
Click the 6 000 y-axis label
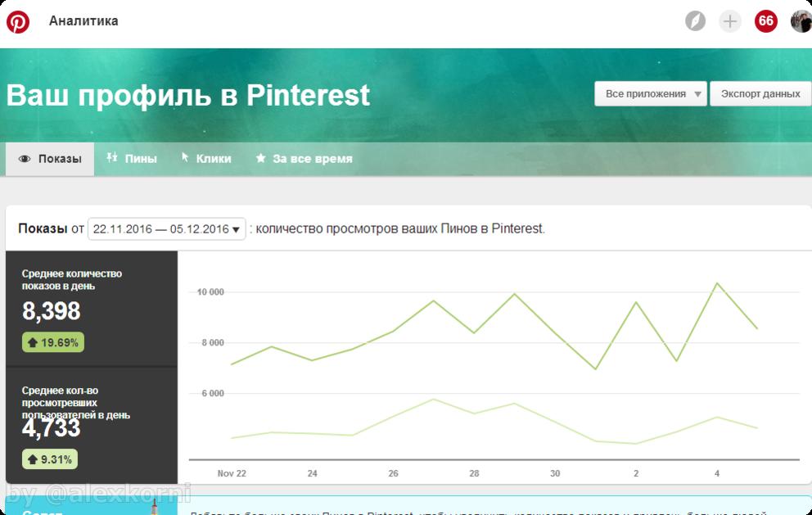213,394
